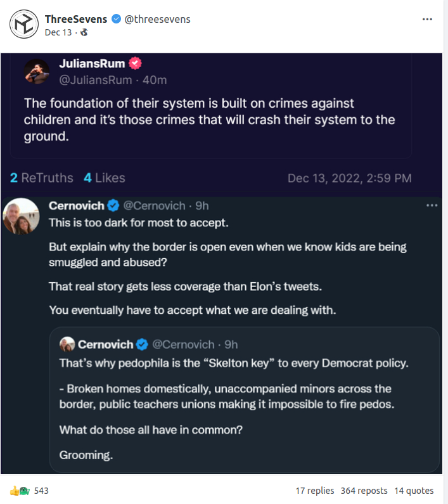Screen dimensions: 448x504
Task: Click the red verified badge by JuliansRum
Action: click(135, 63)
